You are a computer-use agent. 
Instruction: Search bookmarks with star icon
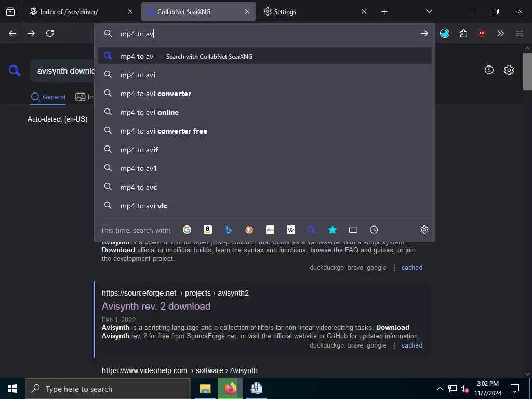click(332, 230)
